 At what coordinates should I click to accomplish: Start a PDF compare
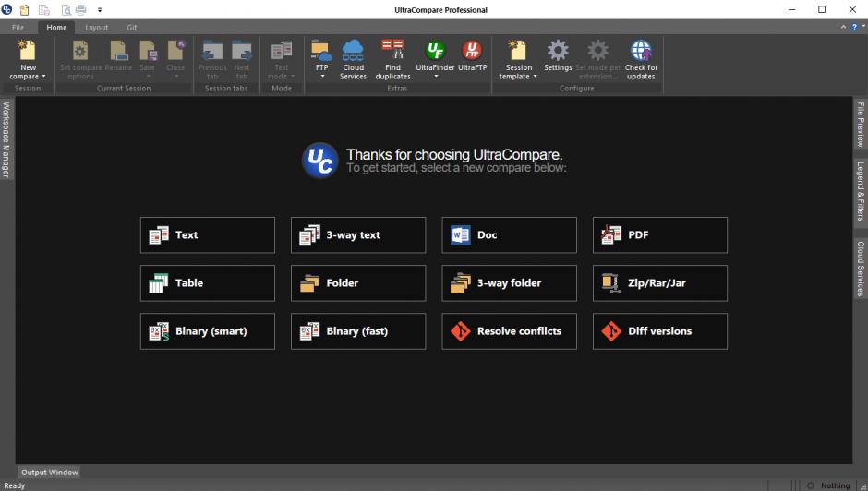tap(660, 234)
